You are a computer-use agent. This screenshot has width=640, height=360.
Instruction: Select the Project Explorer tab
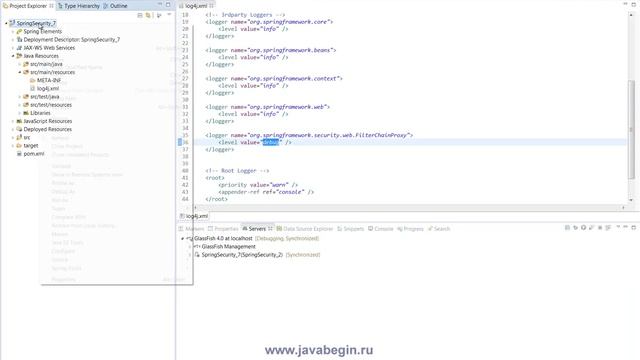pos(28,6)
